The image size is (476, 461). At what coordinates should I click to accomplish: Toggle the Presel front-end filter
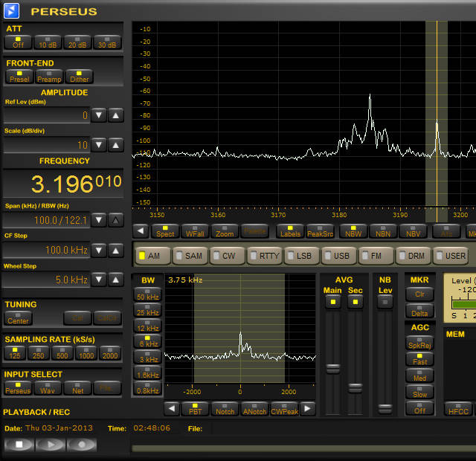(x=19, y=77)
